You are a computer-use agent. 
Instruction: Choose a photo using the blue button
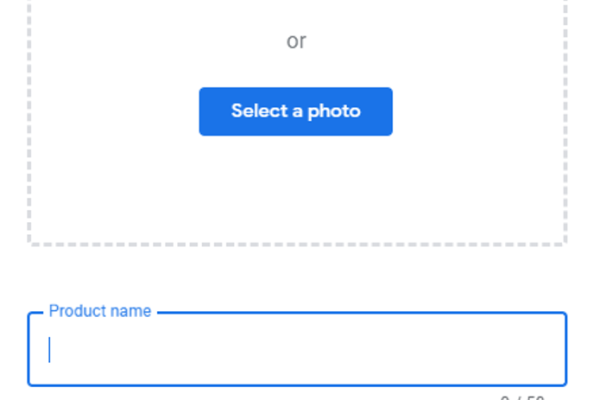(x=295, y=111)
